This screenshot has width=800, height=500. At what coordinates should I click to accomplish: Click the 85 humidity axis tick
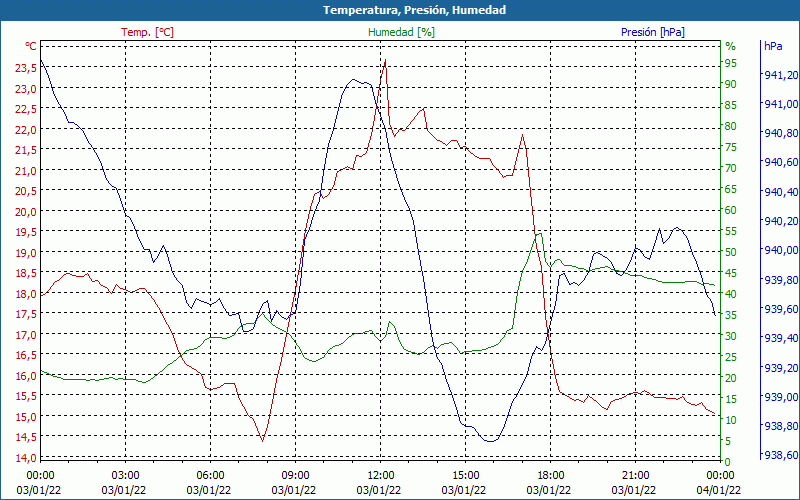coord(731,105)
